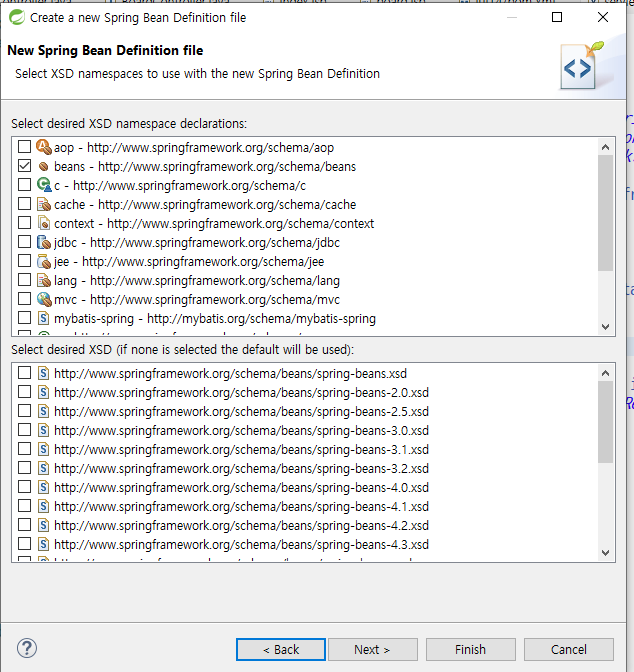The width and height of the screenshot is (634, 672).
Task: Click the spring-beans.xsd file icon
Action: click(x=43, y=373)
